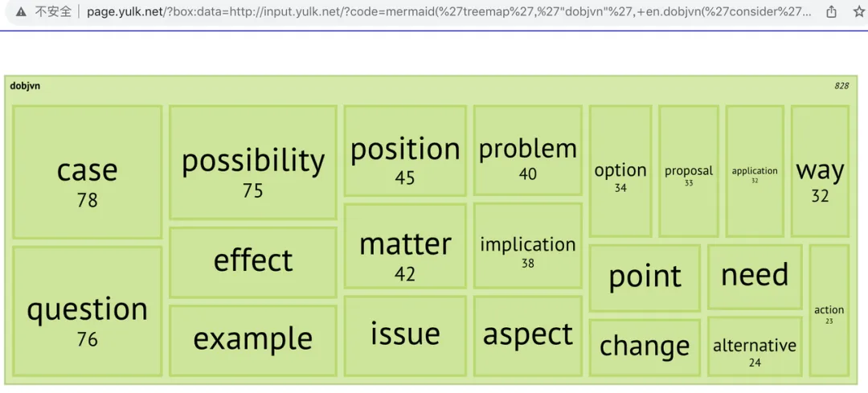Select the 'question' treemap block
This screenshot has height=393, width=868.
point(87,312)
